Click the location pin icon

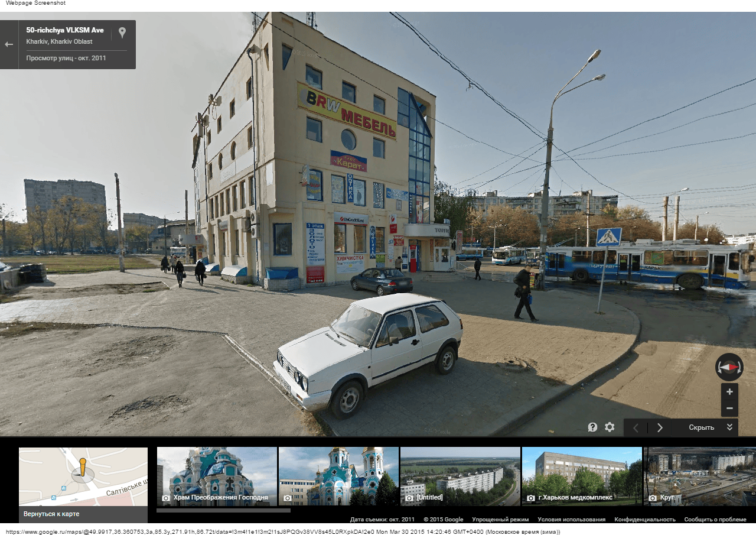point(122,33)
